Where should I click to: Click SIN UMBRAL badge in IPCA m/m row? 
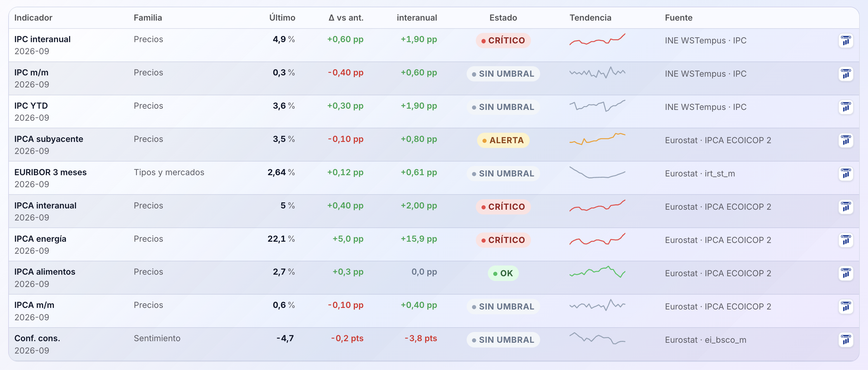503,307
